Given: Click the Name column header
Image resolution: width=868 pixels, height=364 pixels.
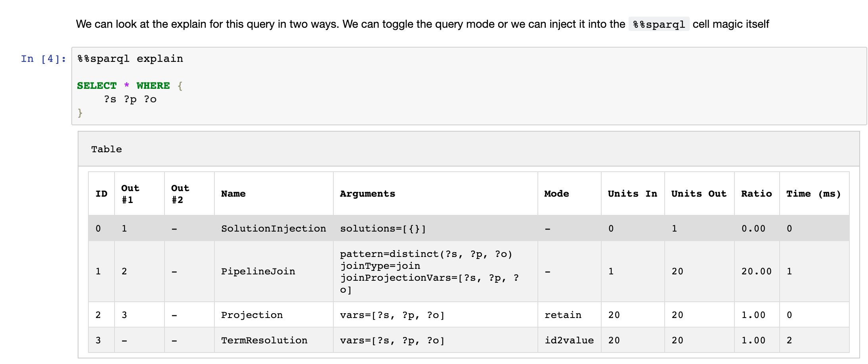Looking at the screenshot, I should 233,194.
